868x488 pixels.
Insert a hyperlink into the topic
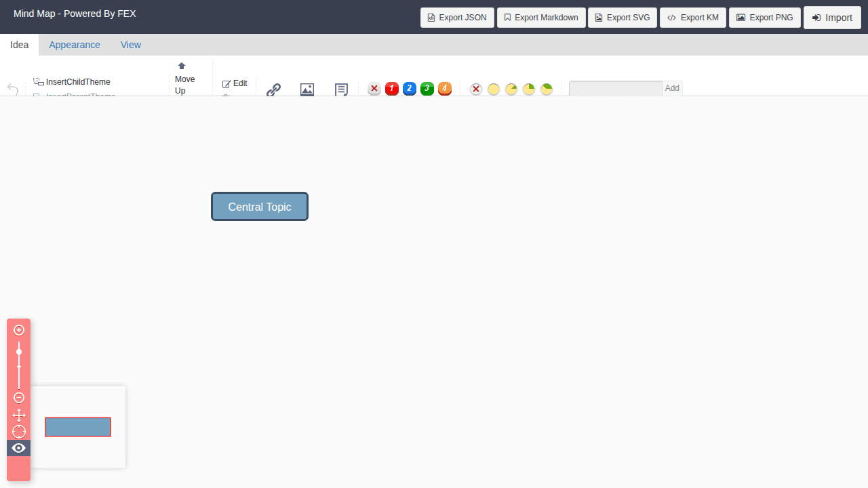(273, 89)
